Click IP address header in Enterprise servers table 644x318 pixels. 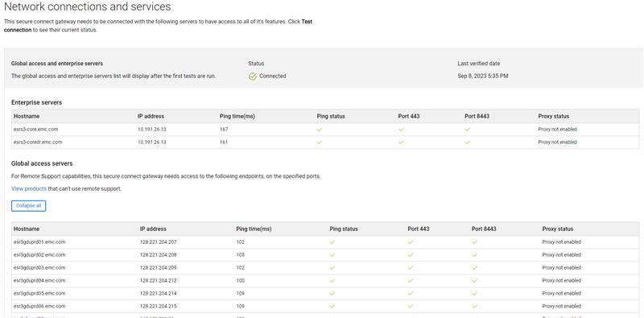tap(151, 116)
